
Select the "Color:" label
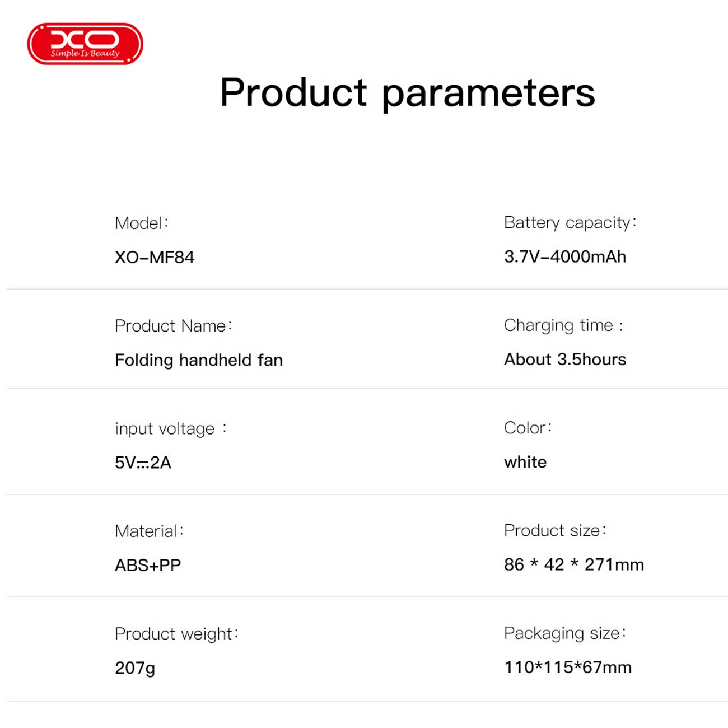point(528,428)
